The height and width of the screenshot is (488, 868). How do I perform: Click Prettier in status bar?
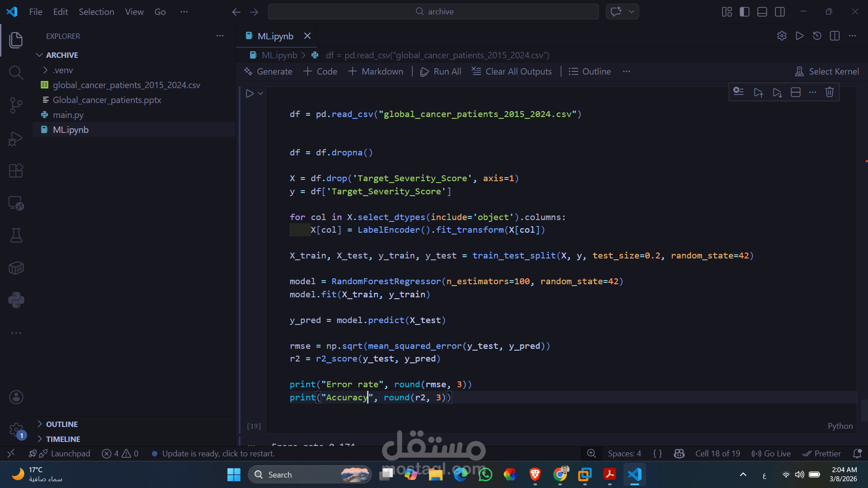point(821,454)
